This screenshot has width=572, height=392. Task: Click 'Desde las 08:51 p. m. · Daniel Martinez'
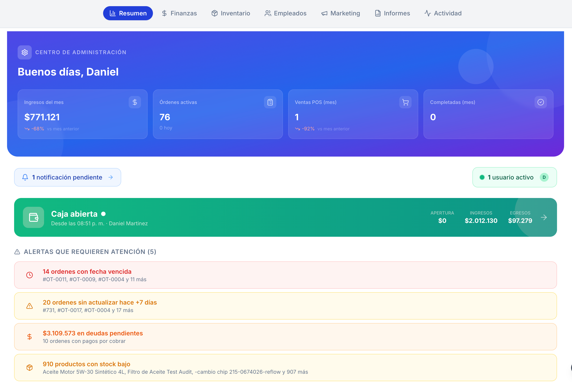[x=99, y=224]
